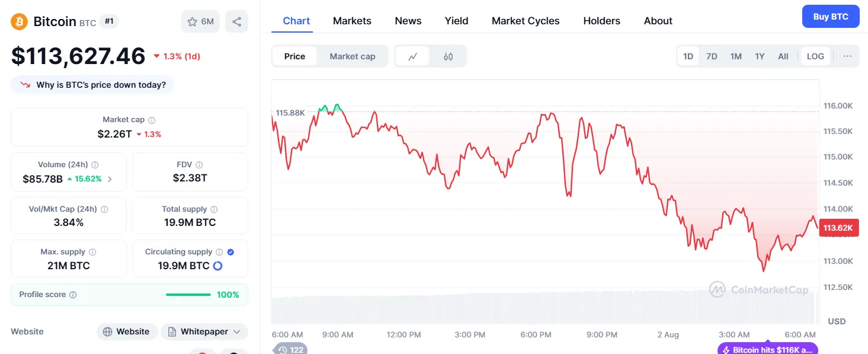Open the chart options via ellipsis icon
This screenshot has height=354, width=868.
[x=847, y=56]
